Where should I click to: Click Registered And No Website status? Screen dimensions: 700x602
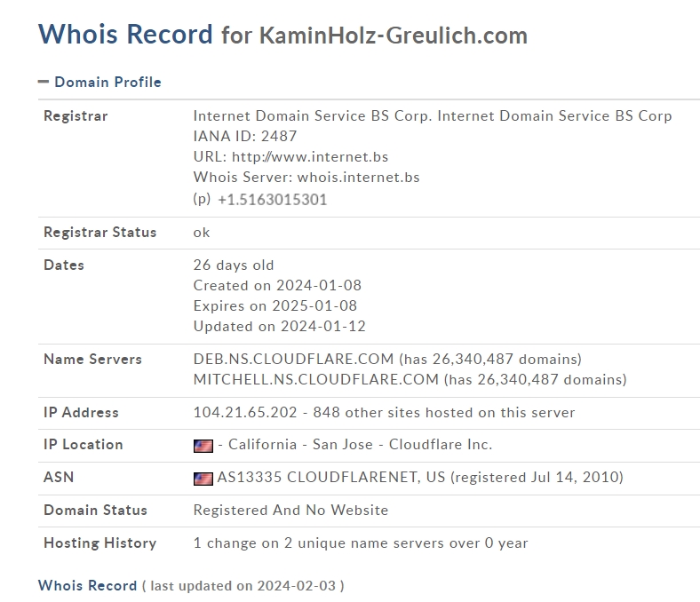pos(290,510)
